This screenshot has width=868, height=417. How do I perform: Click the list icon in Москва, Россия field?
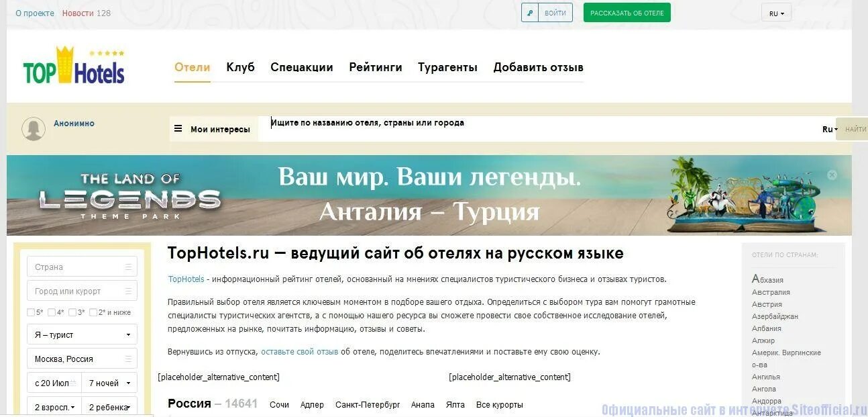[128, 359]
